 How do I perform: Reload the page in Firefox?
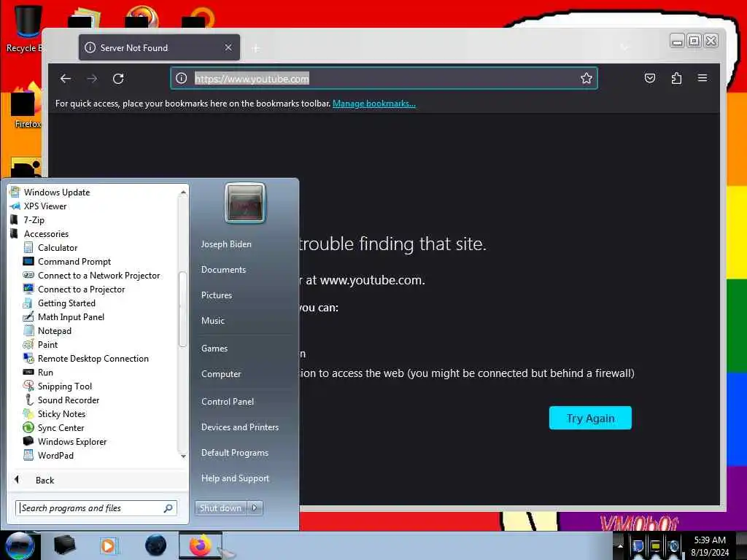(x=118, y=79)
